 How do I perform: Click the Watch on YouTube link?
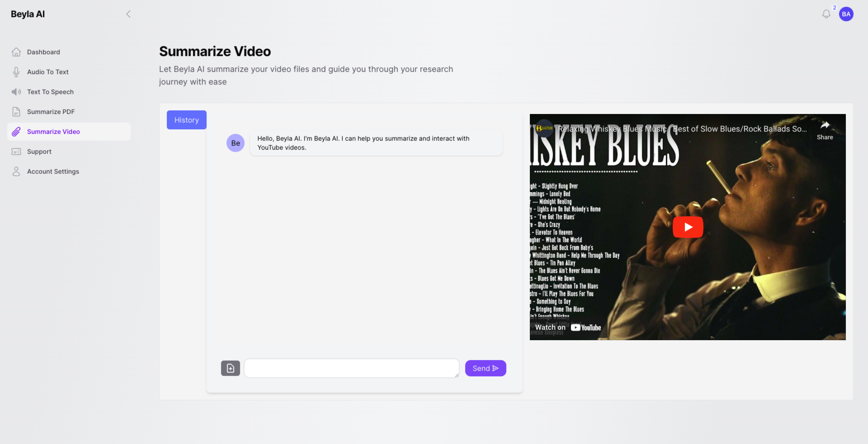click(x=568, y=327)
